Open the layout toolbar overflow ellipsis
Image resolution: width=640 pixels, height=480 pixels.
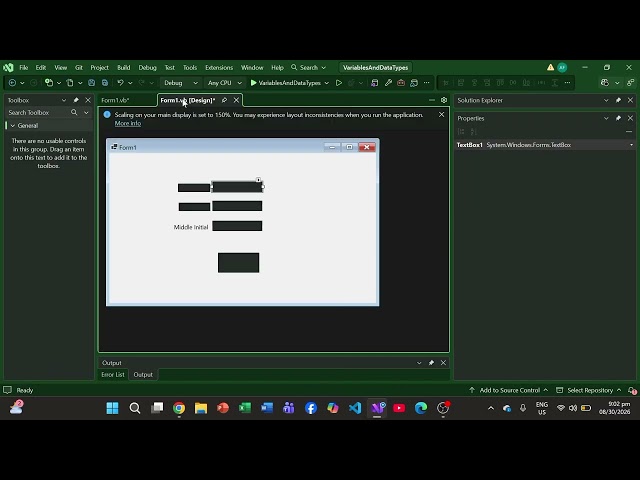567,83
